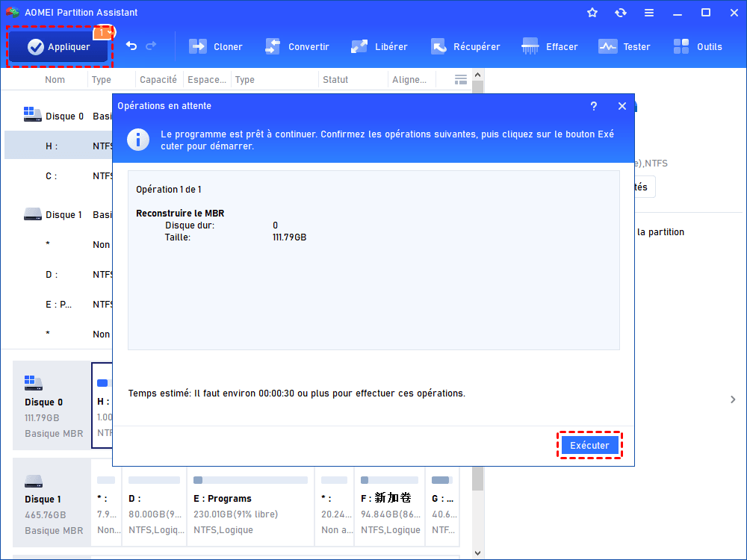Select the D: partition row in list
Viewport: 747px width, 560px height.
pos(58,275)
